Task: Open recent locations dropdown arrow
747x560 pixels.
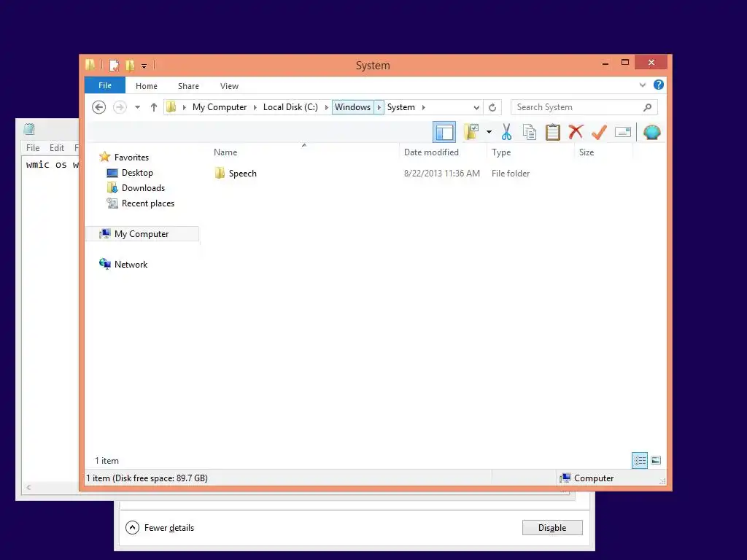Action: (x=137, y=107)
